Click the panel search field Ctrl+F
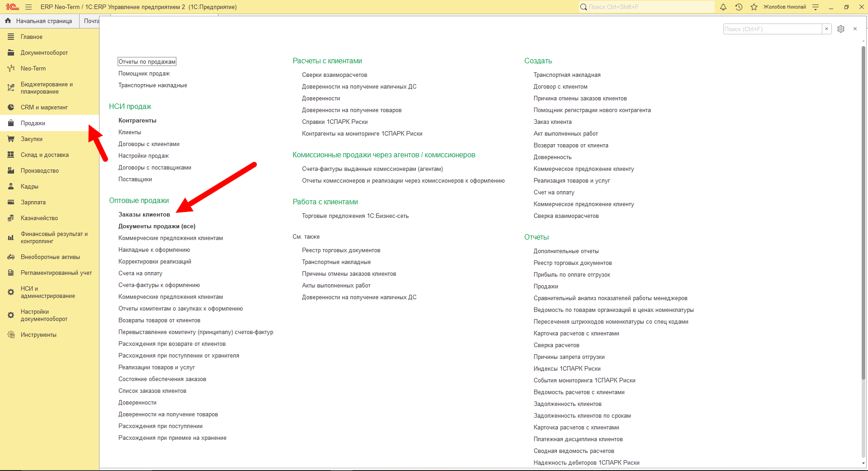Screen dimensions: 868x471 coord(773,29)
